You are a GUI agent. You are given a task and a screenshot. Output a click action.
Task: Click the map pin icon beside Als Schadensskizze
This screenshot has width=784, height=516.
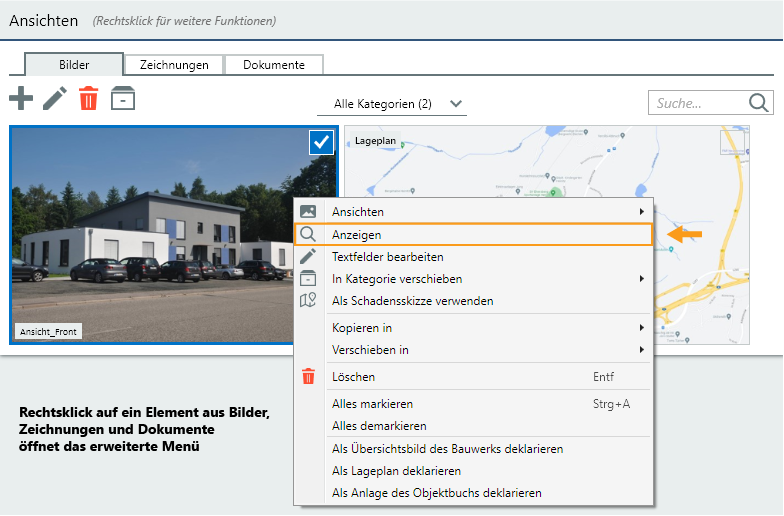[308, 300]
